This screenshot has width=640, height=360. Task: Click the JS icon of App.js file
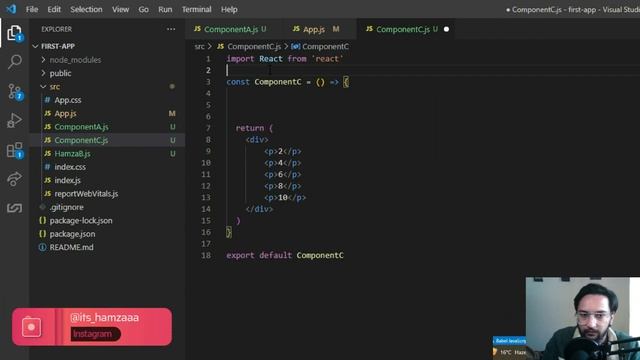coord(48,113)
